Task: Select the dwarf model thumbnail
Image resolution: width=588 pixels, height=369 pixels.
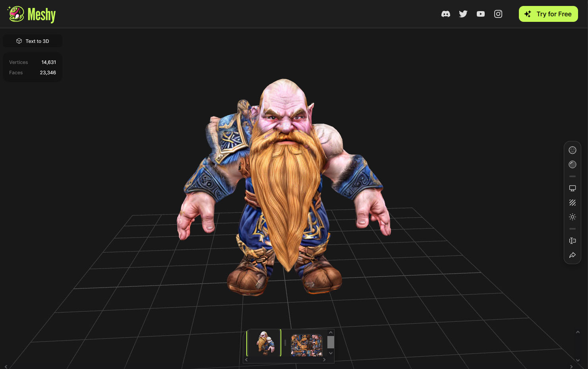Action: pos(264,343)
